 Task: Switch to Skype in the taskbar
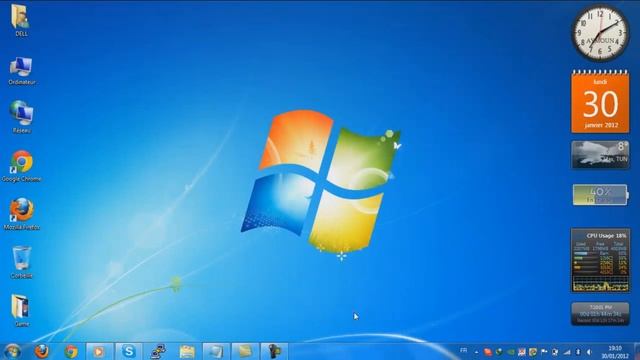(129, 351)
